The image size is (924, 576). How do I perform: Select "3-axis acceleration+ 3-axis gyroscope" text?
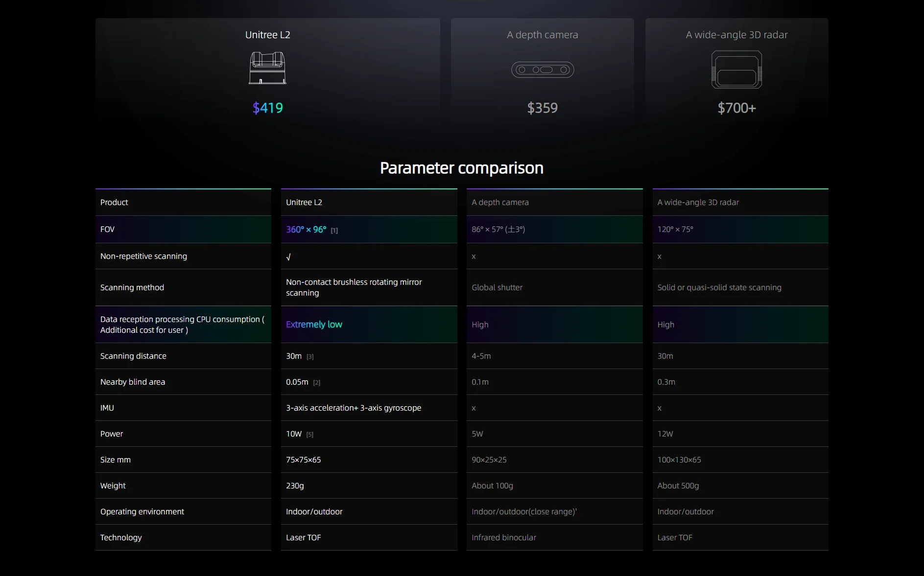pyautogui.click(x=354, y=408)
